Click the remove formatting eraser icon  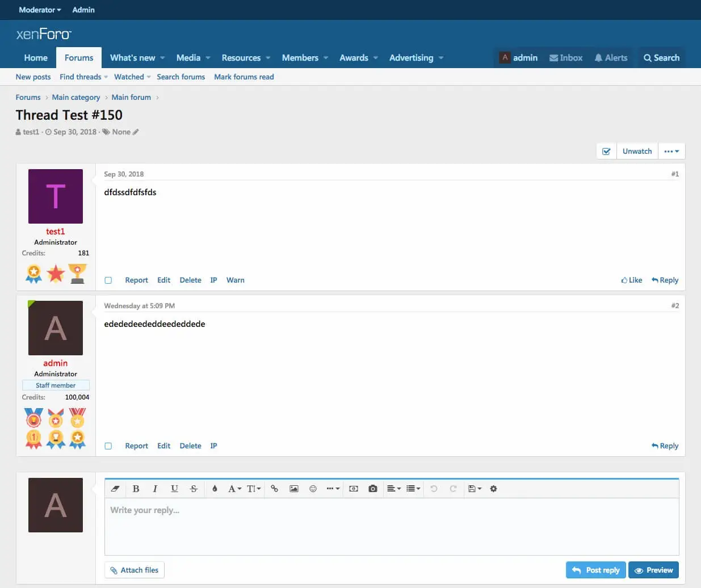pos(115,489)
